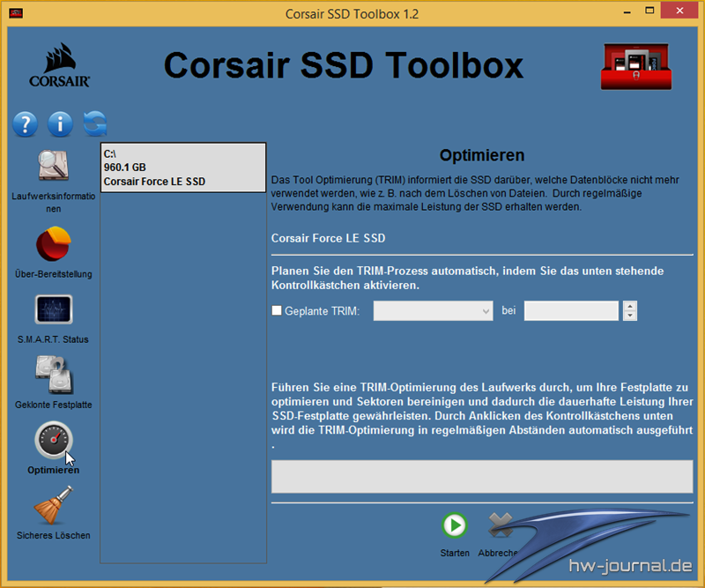Click the 'Corsair Force LE SSD' text above the divider
Viewport: 705px width, 588px height.
pos(328,238)
